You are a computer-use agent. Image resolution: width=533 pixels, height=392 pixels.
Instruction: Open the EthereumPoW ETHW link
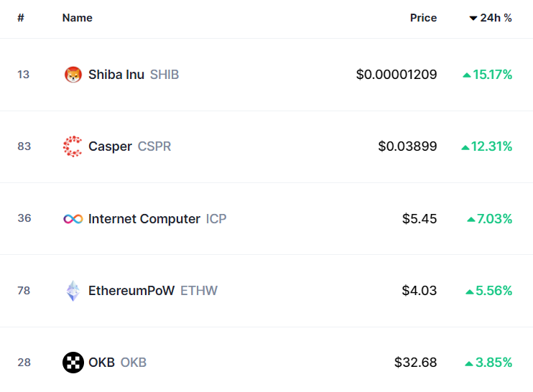click(153, 291)
